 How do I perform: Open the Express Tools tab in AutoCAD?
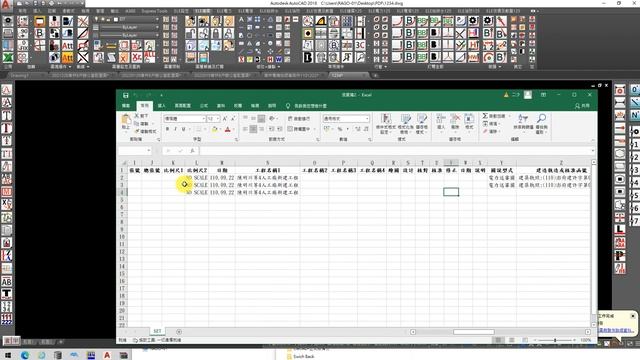point(154,11)
